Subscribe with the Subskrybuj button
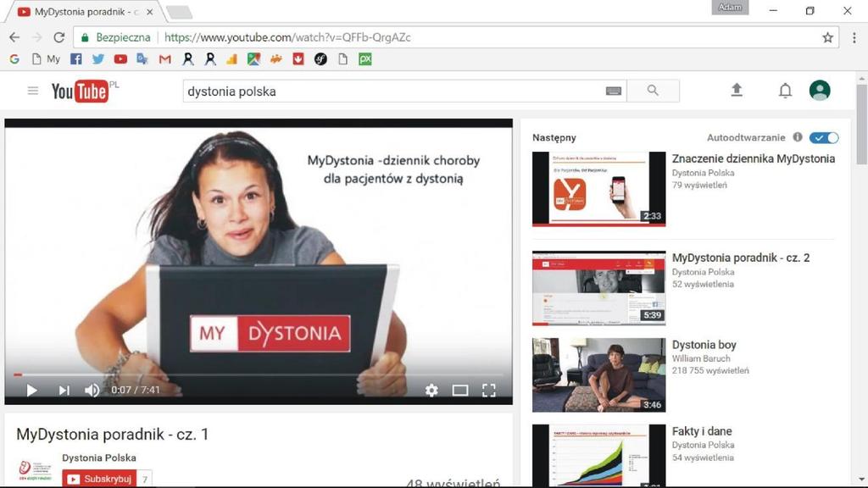Image resolution: width=868 pixels, height=488 pixels. pos(100,479)
